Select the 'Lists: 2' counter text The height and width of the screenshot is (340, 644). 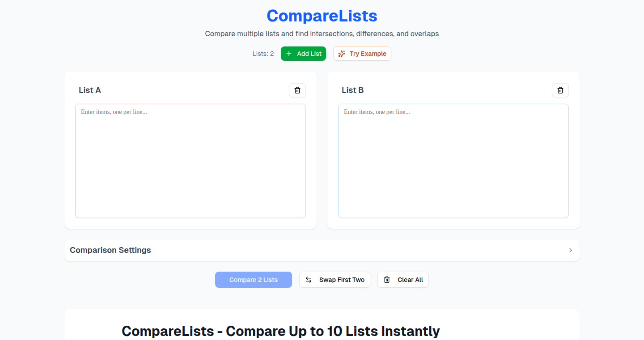click(263, 54)
